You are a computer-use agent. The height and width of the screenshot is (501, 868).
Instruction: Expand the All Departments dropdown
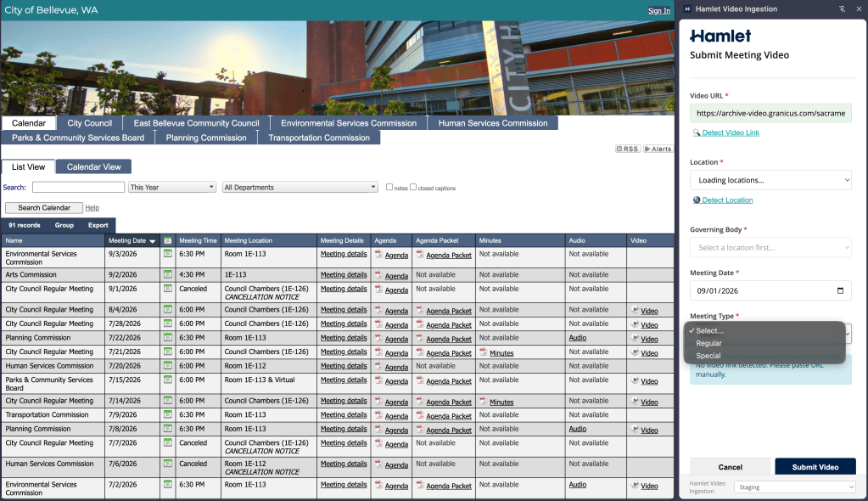300,188
